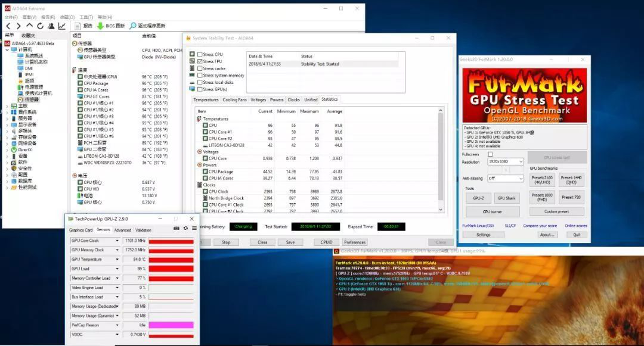Switch to the Voltages tab

[258, 99]
